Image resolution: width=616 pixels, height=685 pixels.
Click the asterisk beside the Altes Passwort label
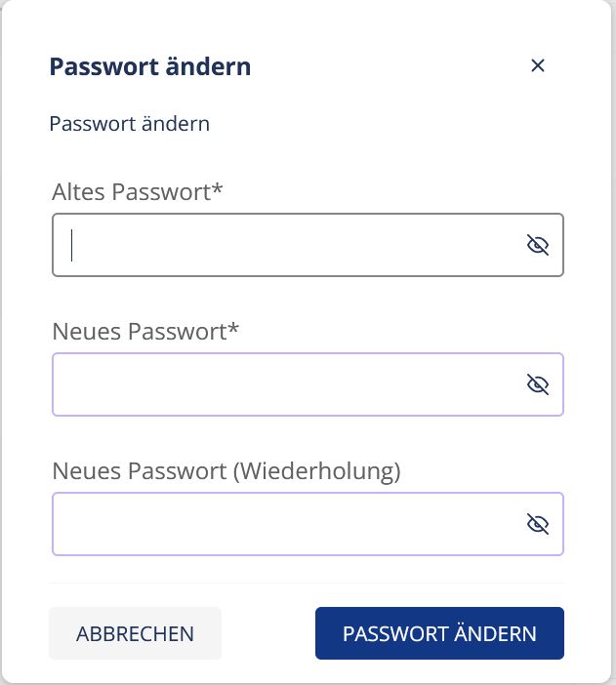[x=218, y=189]
